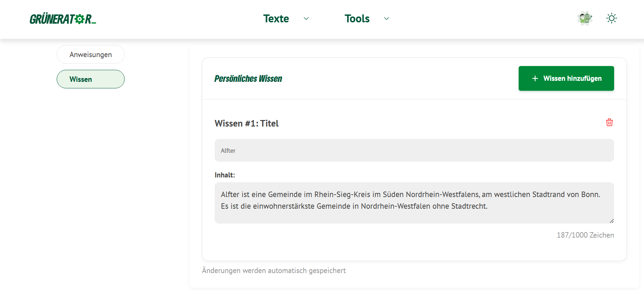Click the autosave notice text
The image size is (644, 293).
[x=274, y=271]
